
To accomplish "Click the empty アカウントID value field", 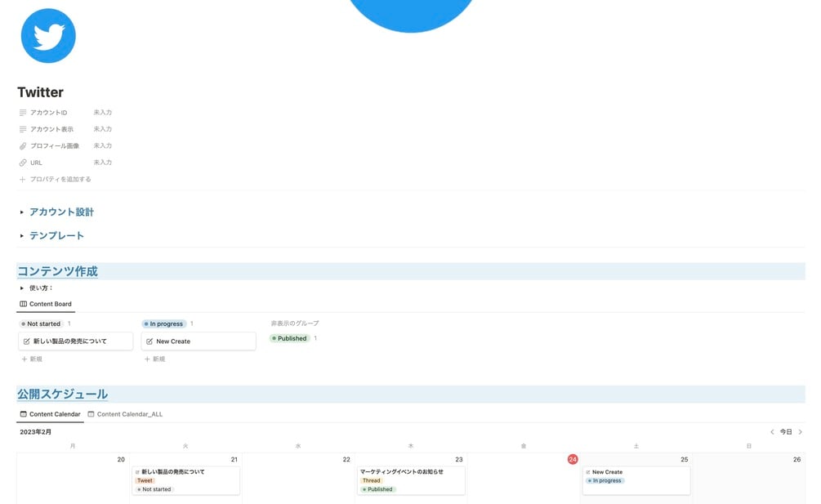I will click(103, 113).
